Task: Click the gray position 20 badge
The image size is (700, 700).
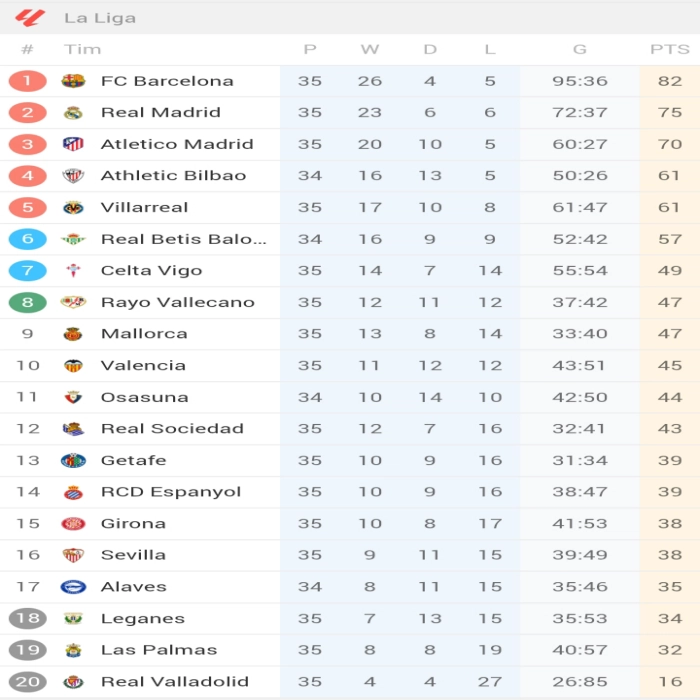Action: coord(27,682)
